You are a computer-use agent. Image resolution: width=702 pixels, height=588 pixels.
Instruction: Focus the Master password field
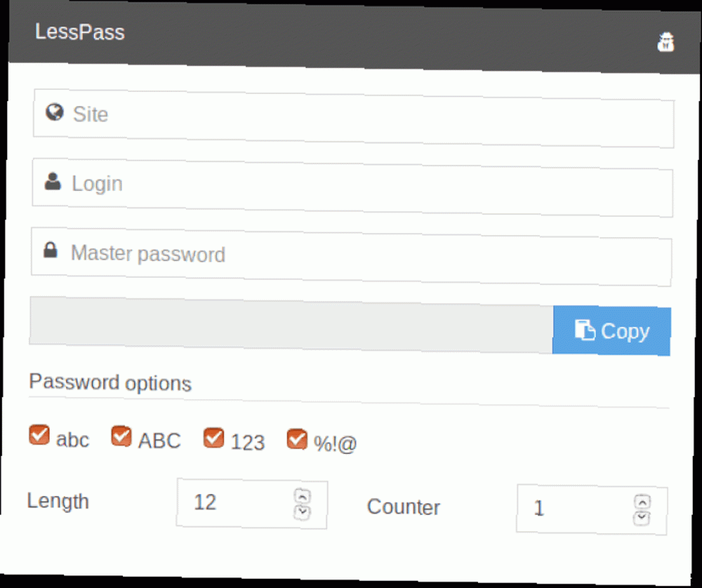coord(352,257)
